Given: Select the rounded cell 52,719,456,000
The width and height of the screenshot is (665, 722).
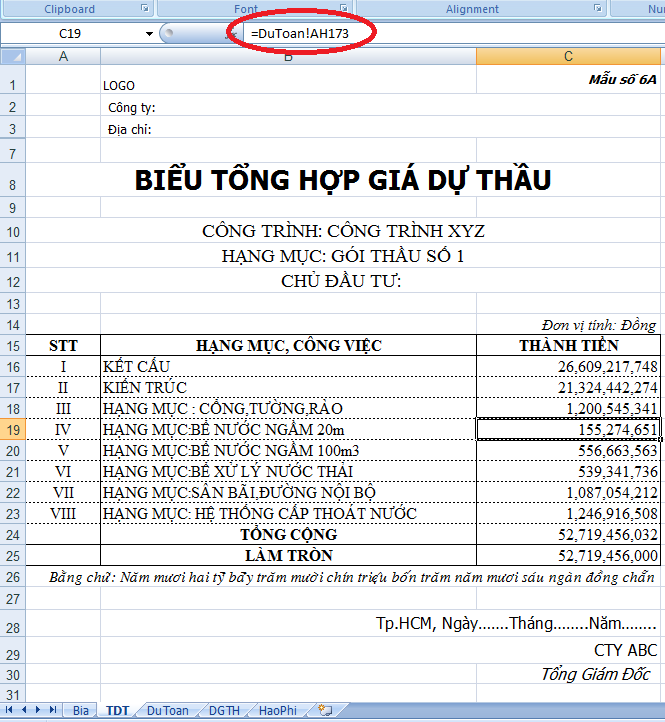Looking at the screenshot, I should click(x=568, y=556).
